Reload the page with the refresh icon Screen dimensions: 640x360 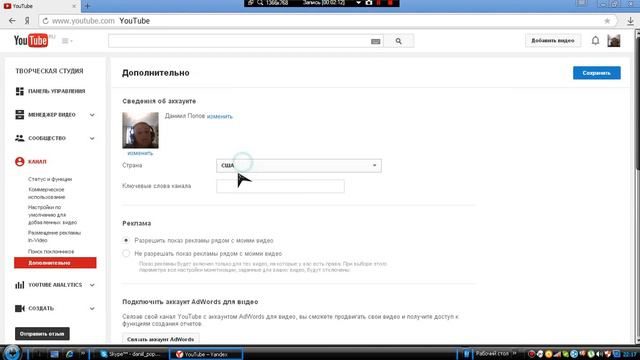pyautogui.click(x=45, y=21)
